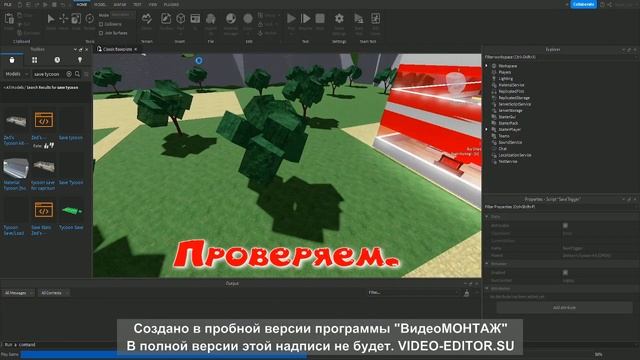Expand the Workspace tree node
This screenshot has width=640, height=360.
486,66
